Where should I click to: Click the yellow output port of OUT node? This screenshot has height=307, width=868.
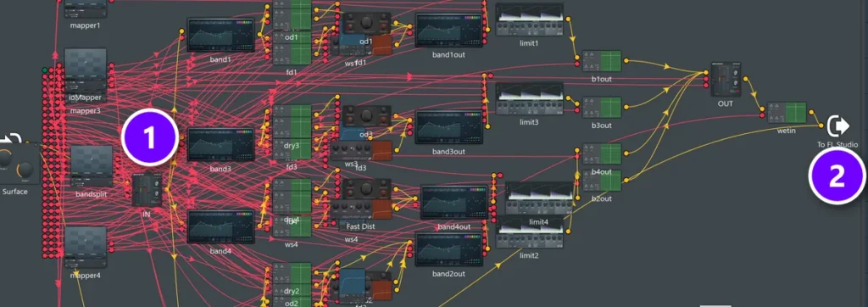point(746,80)
